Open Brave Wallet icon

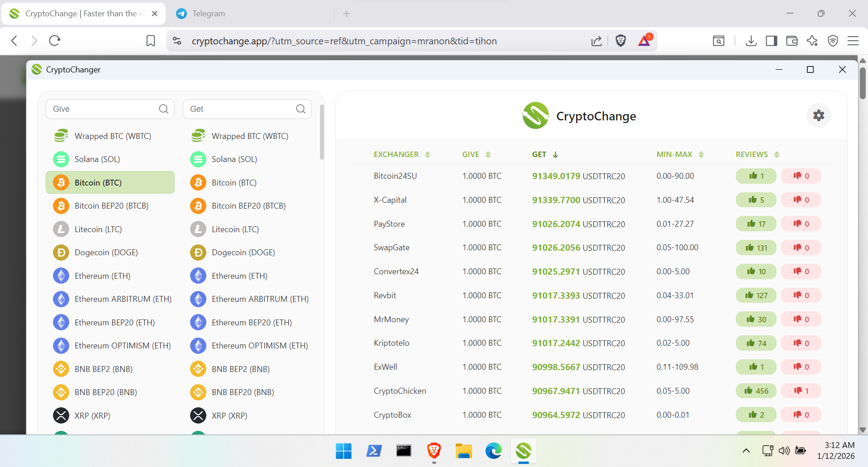792,41
